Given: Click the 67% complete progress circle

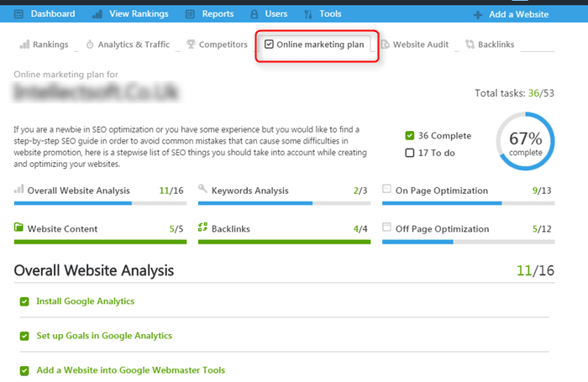Looking at the screenshot, I should point(525,141).
